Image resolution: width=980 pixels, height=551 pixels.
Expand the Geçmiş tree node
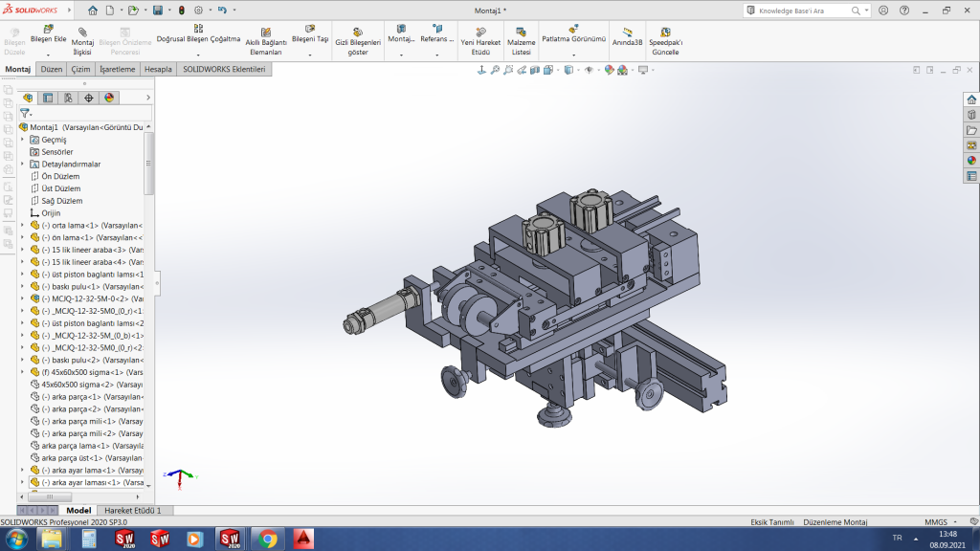tap(23, 140)
